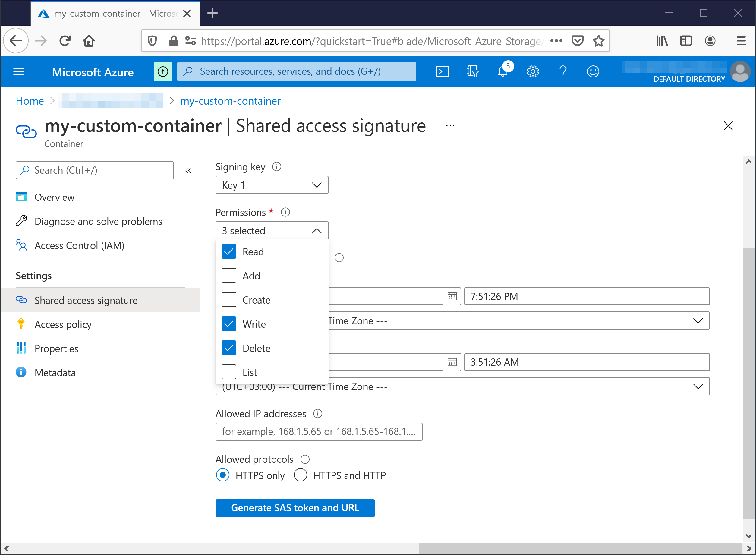Open a new browser tab
This screenshot has width=756, height=555.
pyautogui.click(x=212, y=13)
